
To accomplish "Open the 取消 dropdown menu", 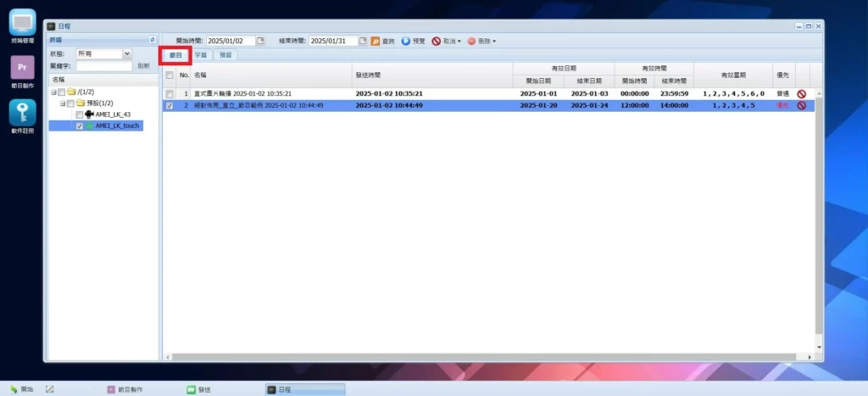I will pyautogui.click(x=459, y=41).
